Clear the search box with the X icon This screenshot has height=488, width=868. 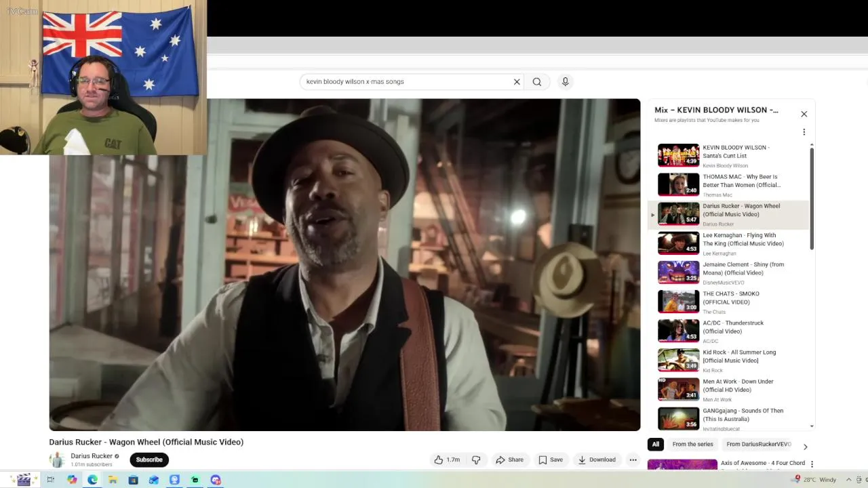[x=517, y=81]
